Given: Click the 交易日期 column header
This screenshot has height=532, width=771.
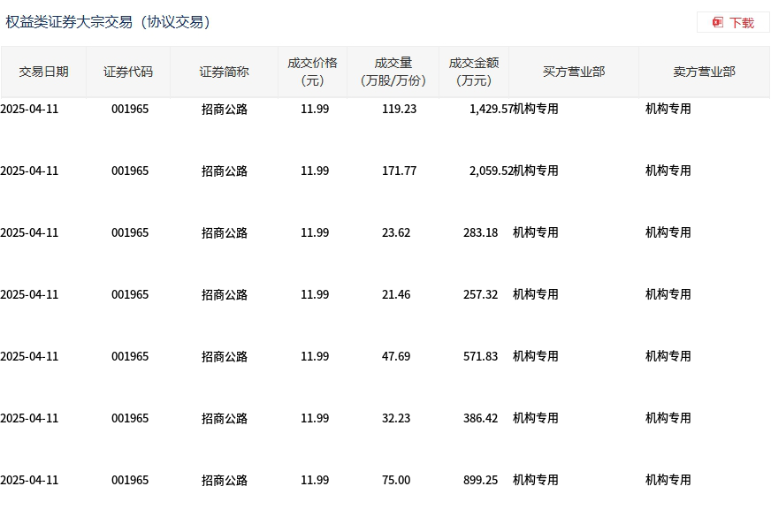Looking at the screenshot, I should [x=43, y=72].
